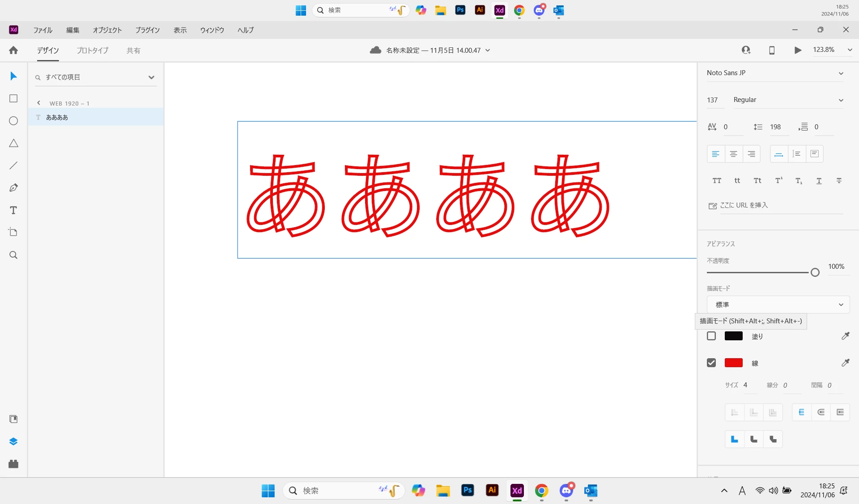Go back from WEB 1920 – 1 artboard
859x504 pixels.
(39, 103)
